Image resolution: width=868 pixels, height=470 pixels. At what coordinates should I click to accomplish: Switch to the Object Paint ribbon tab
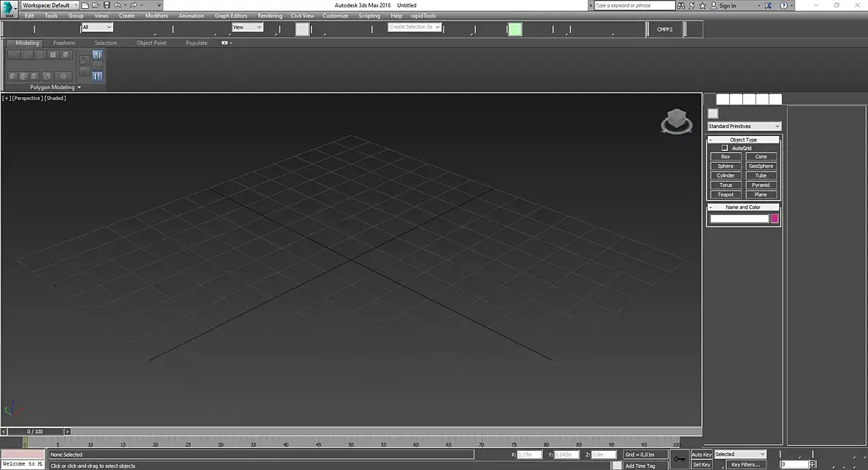(x=151, y=43)
